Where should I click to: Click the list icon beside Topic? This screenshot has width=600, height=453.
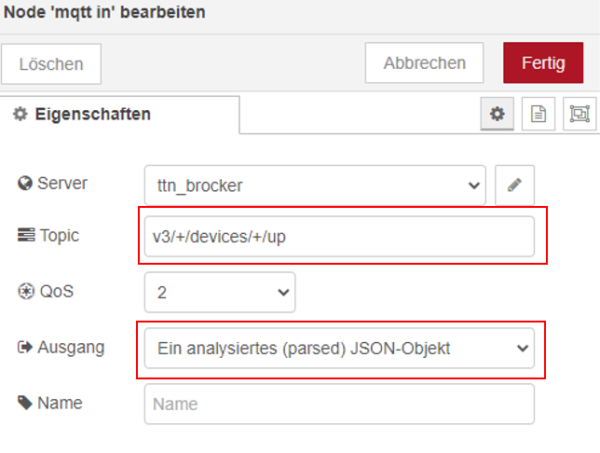[25, 236]
